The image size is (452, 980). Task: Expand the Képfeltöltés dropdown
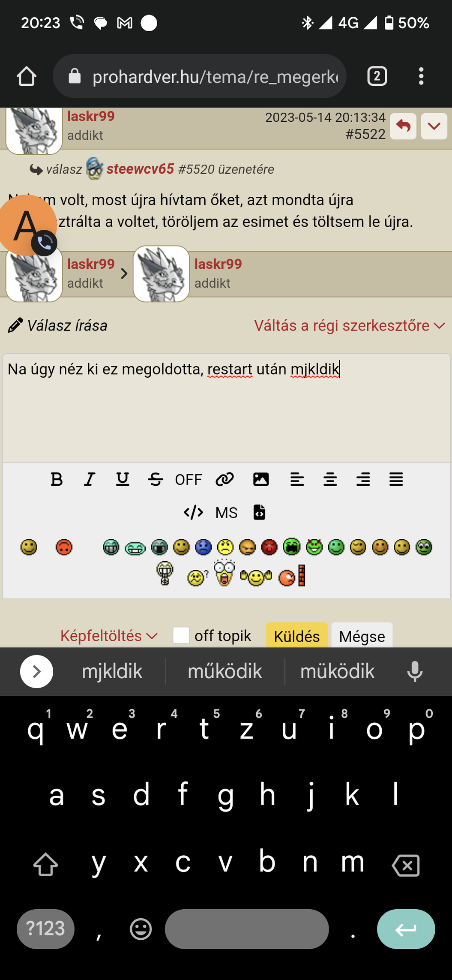(109, 636)
